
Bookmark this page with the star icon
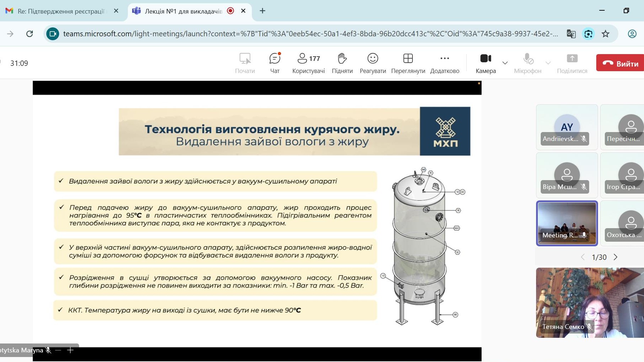[x=606, y=34]
